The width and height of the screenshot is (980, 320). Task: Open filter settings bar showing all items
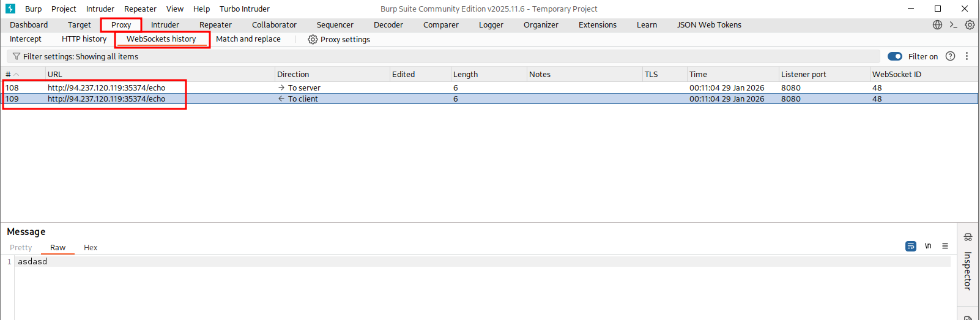pos(80,56)
